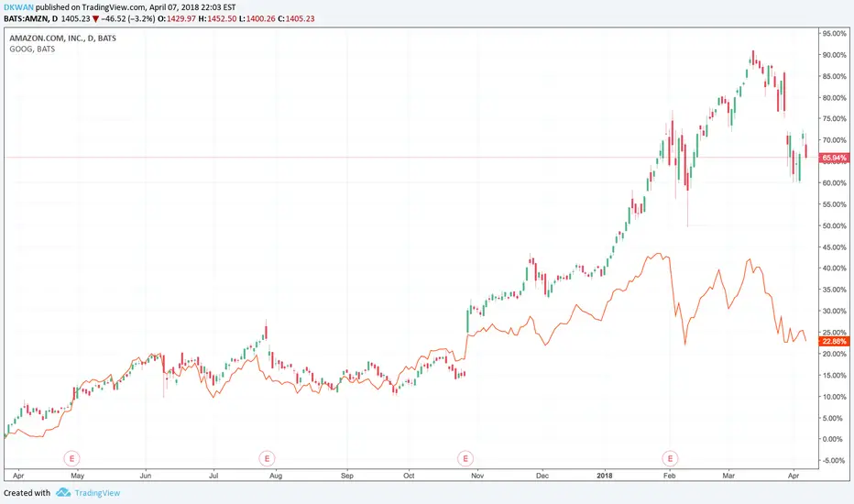The image size is (854, 504).
Task: Click the Mar label on time axis
Action: (x=728, y=476)
